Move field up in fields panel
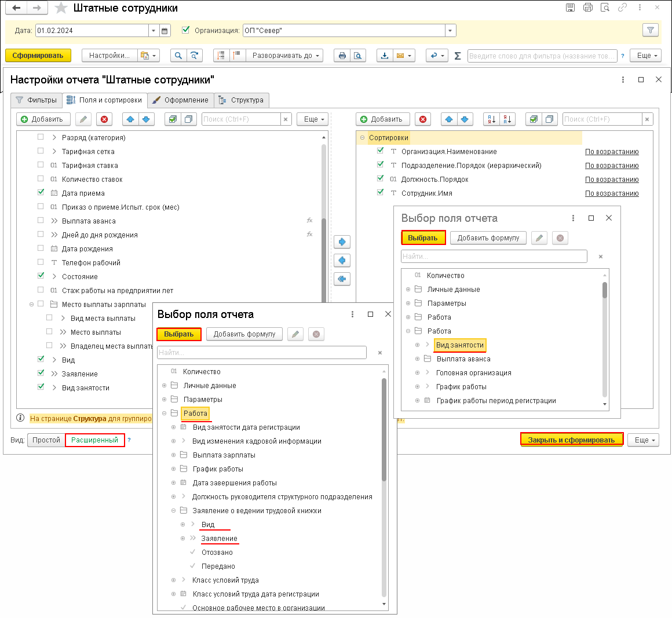This screenshot has height=618, width=672. pyautogui.click(x=130, y=119)
